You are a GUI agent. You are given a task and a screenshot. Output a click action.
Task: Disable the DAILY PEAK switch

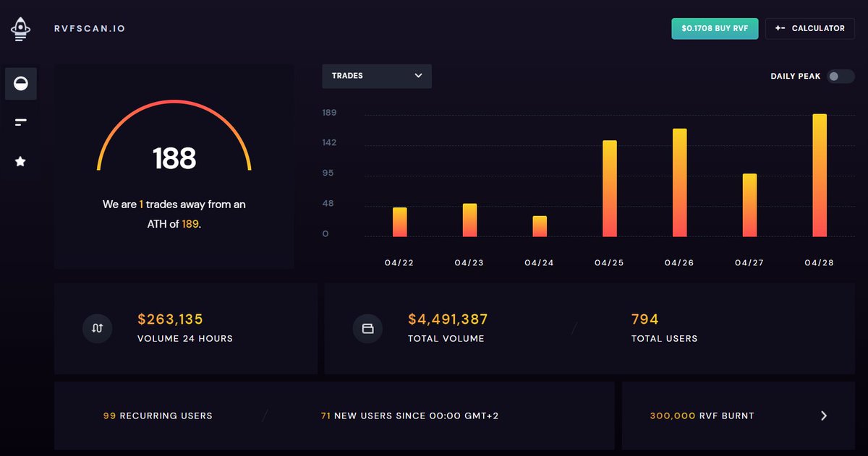point(841,76)
